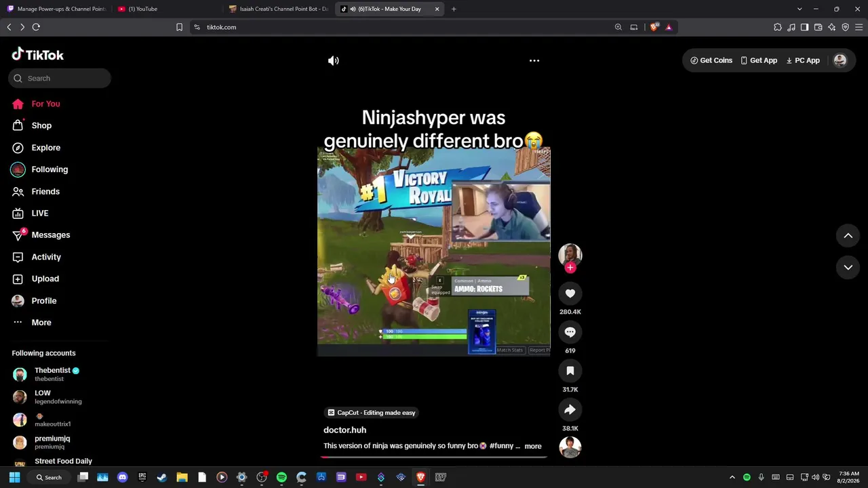The width and height of the screenshot is (868, 488).
Task: Toggle the browser sidebar panel
Action: coord(804,27)
